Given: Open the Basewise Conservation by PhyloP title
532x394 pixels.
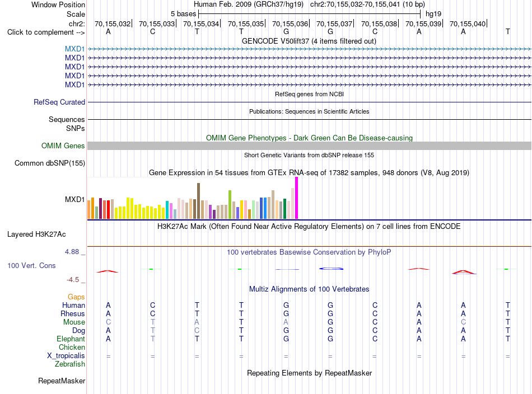Looking at the screenshot, I should click(x=309, y=252).
